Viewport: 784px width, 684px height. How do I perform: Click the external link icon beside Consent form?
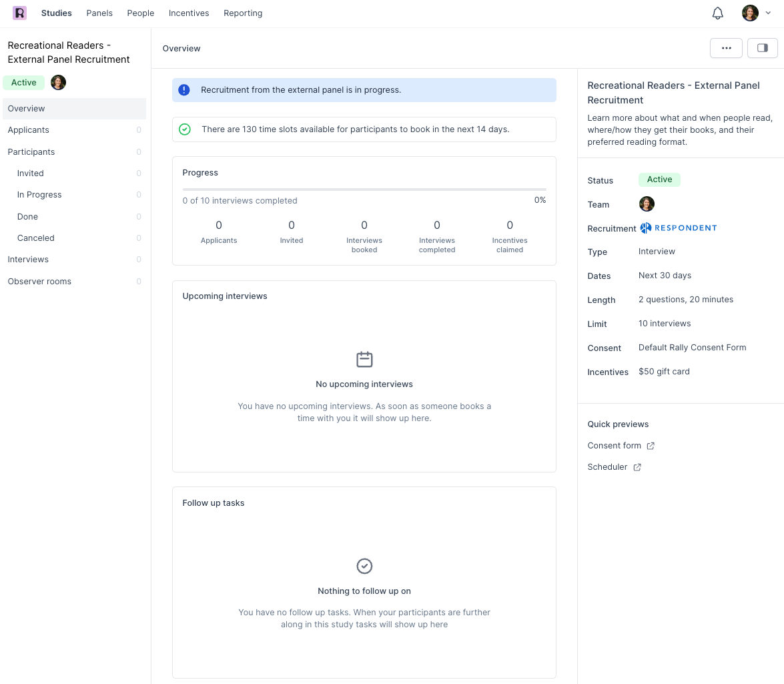[x=651, y=446]
